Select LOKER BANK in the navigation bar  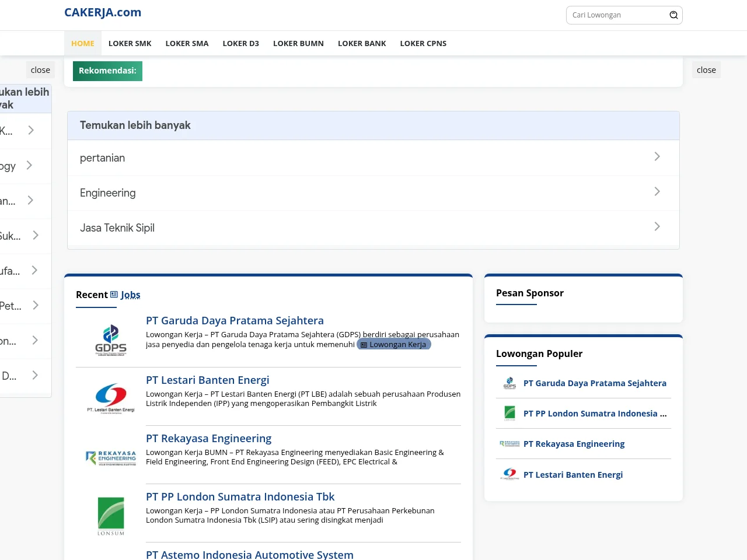[x=362, y=43]
